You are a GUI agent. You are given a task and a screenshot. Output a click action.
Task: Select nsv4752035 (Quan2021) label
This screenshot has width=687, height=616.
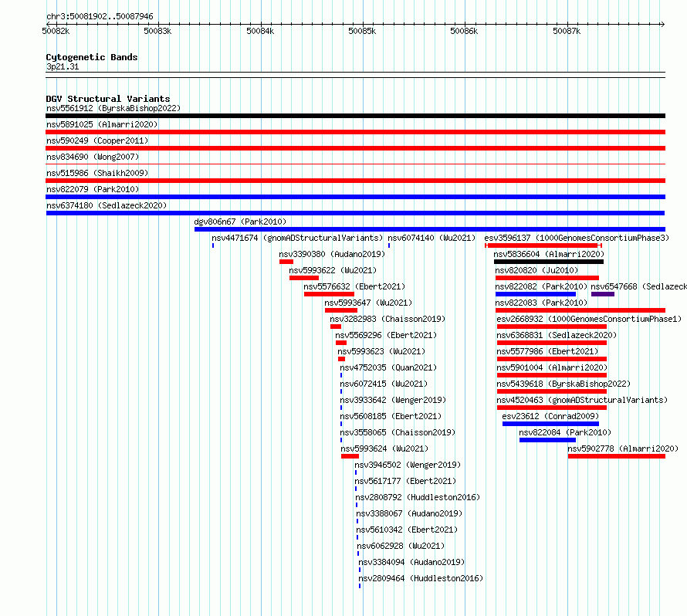[x=388, y=367]
